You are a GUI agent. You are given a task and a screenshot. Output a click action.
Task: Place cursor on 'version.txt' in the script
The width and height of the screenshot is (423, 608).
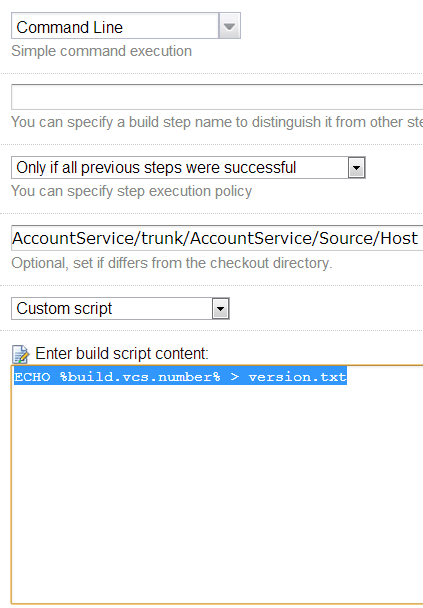(x=297, y=377)
